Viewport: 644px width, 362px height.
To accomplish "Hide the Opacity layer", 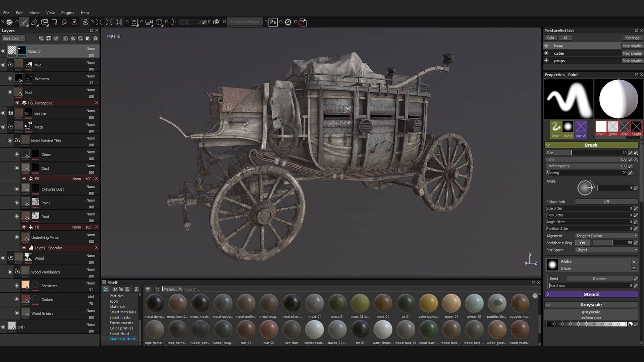I will click(x=3, y=50).
